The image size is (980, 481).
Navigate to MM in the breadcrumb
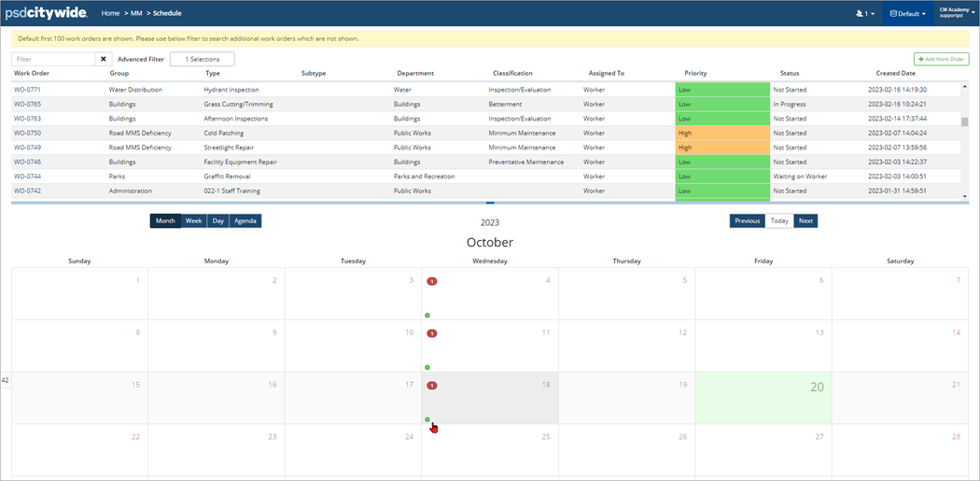click(x=136, y=13)
